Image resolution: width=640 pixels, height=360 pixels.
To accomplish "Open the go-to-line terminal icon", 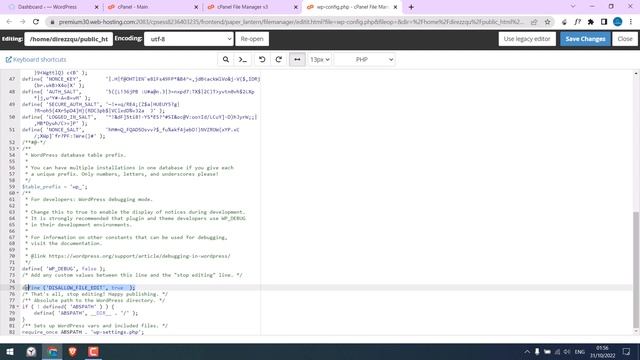I will pos(242,60).
